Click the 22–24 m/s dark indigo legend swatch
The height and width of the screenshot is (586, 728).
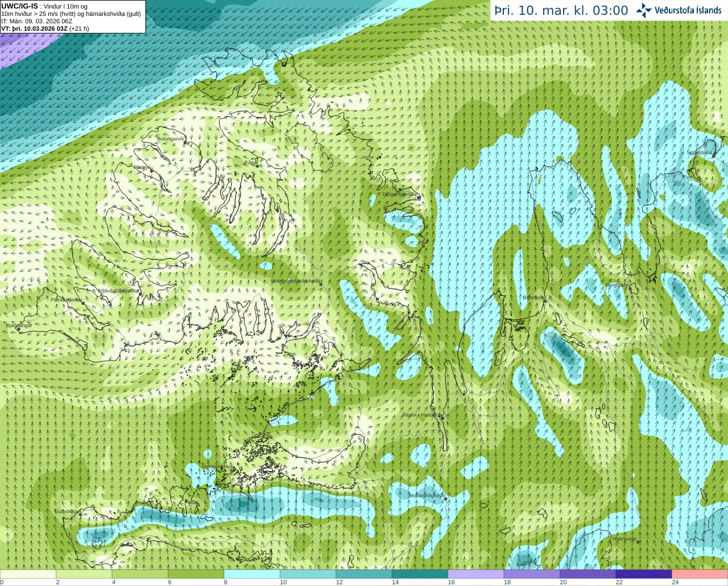click(644, 574)
